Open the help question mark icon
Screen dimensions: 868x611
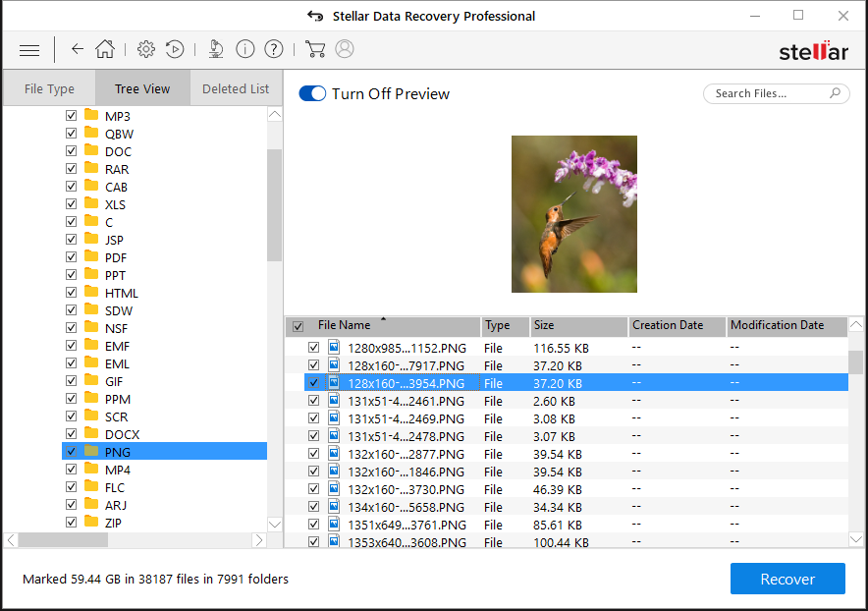click(x=274, y=49)
